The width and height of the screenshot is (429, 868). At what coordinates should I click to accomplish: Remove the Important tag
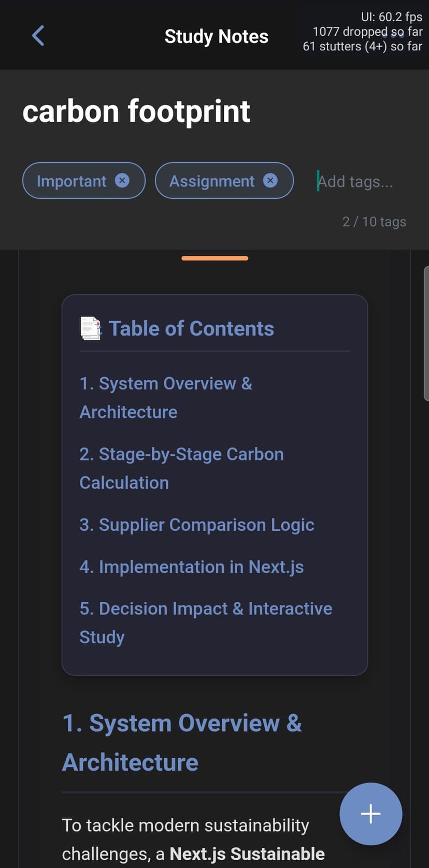122,180
